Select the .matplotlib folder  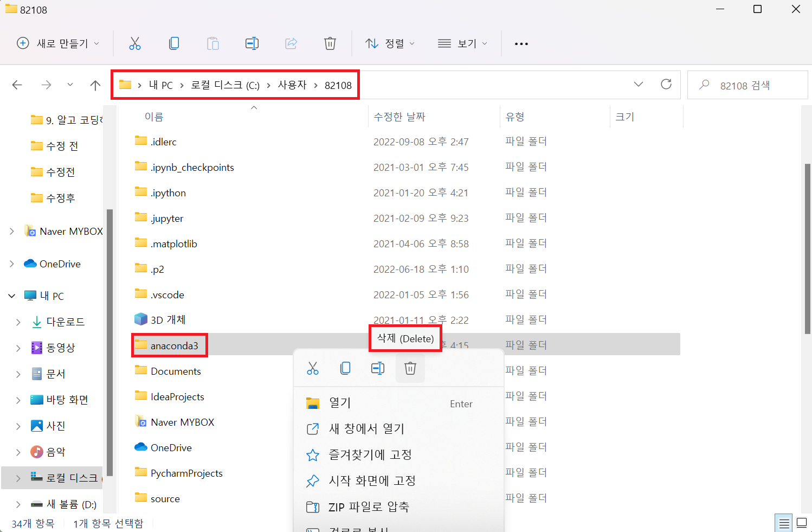tap(166, 243)
